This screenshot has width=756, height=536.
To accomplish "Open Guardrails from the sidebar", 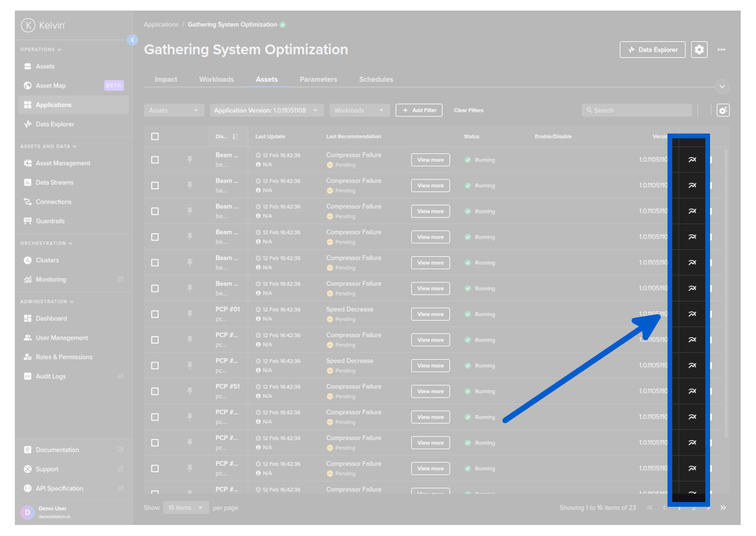I will click(x=50, y=221).
